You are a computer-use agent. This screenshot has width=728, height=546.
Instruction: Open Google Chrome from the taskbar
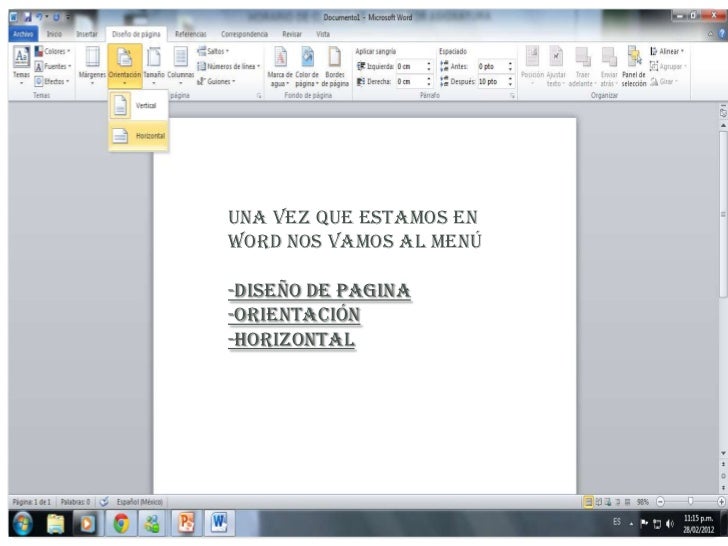pyautogui.click(x=121, y=524)
